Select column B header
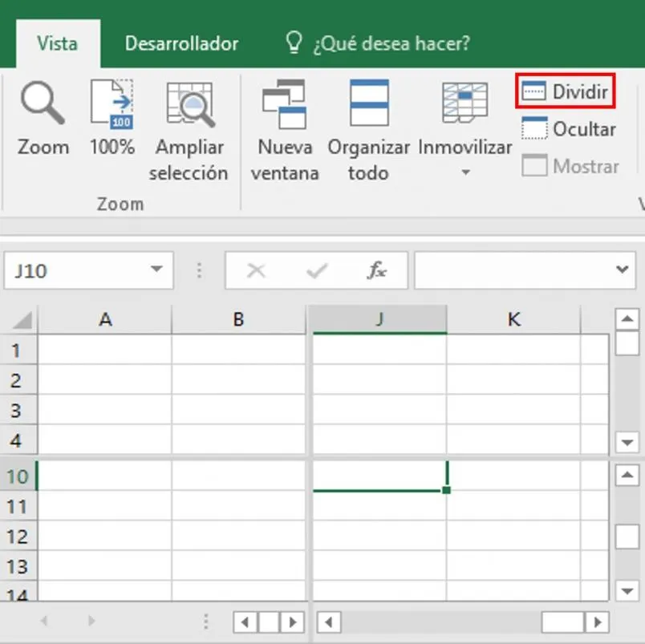Screen dimensions: 645x644 point(238,319)
